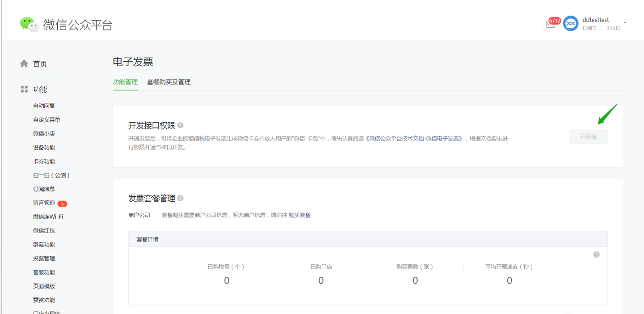The height and width of the screenshot is (314, 644).
Task: Click the 0 value under 已购税号
Action: [227, 281]
